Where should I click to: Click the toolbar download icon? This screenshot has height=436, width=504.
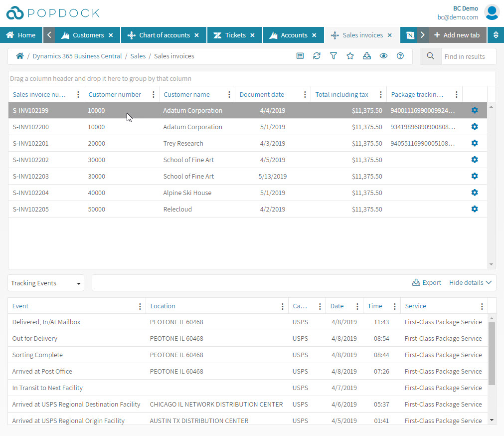point(367,56)
